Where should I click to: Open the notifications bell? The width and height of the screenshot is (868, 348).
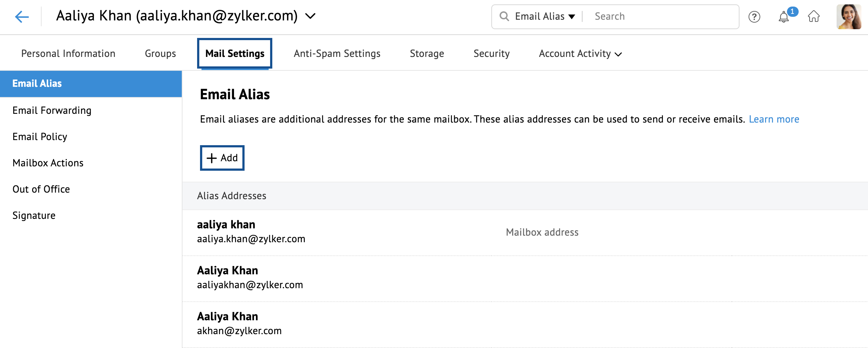click(784, 17)
